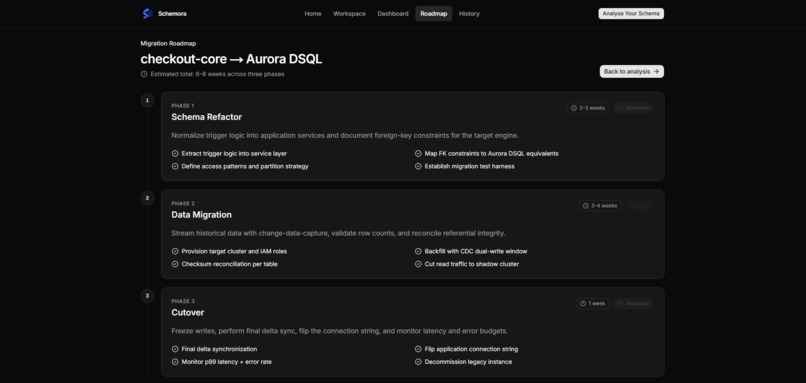Click check icon for Cut read traffic
The height and width of the screenshot is (383, 806).
[418, 264]
